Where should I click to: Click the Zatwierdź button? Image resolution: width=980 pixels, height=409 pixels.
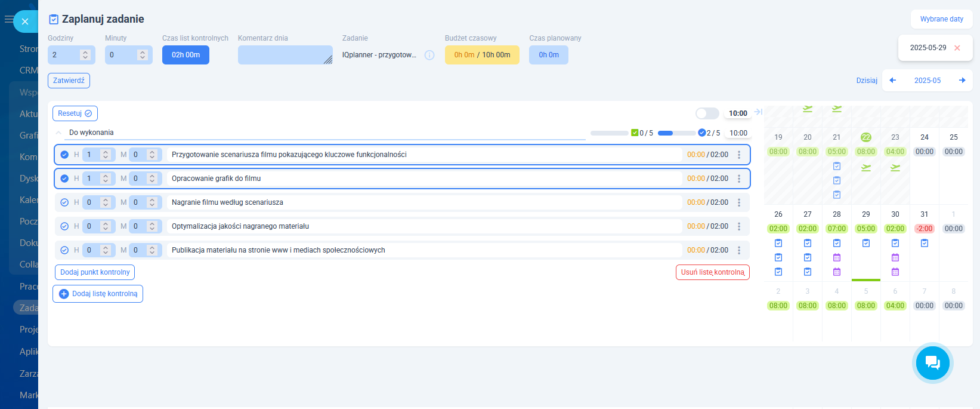(69, 81)
